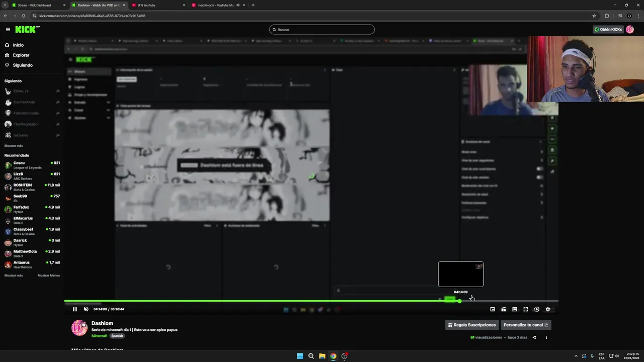The image size is (644, 362).
Task: Click Personaliza tu canal button
Action: point(526,325)
